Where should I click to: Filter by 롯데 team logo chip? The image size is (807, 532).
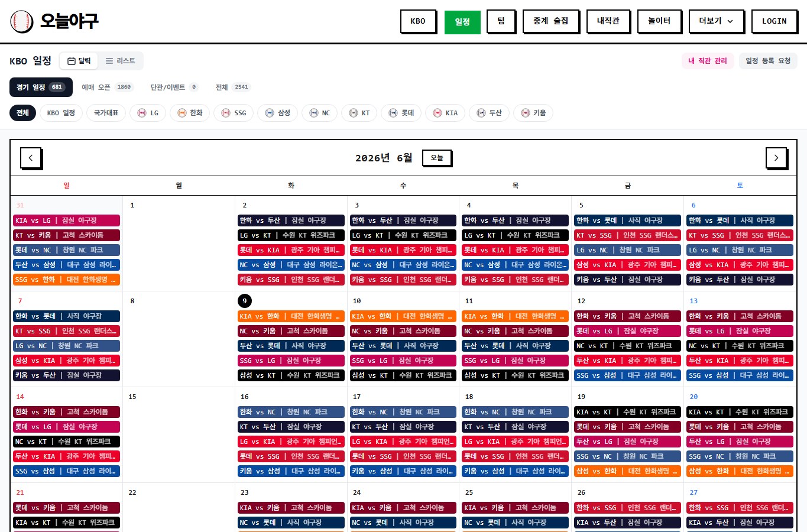click(x=401, y=113)
